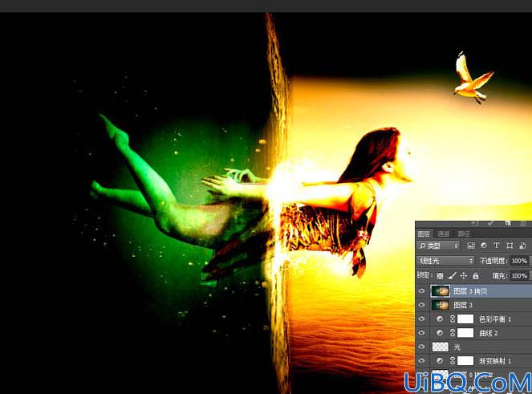Filter layers by smart object icon
This screenshot has height=394, width=532.
522,246
